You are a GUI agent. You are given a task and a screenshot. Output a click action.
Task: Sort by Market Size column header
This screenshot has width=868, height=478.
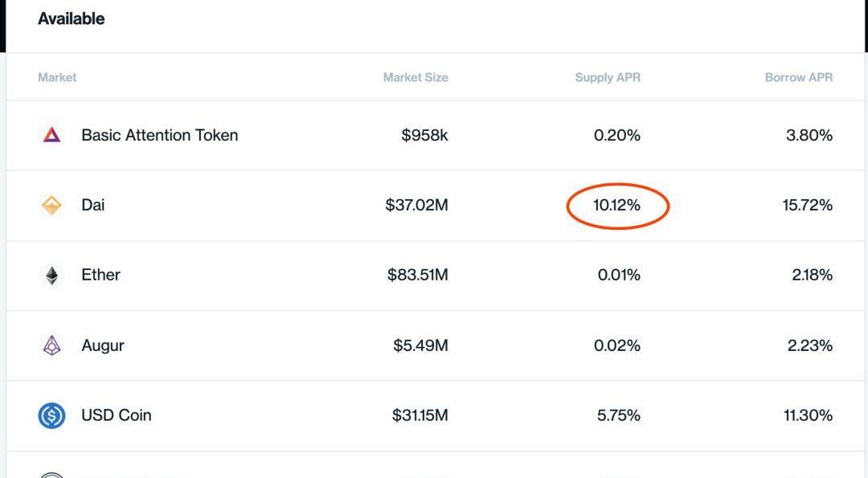point(416,77)
